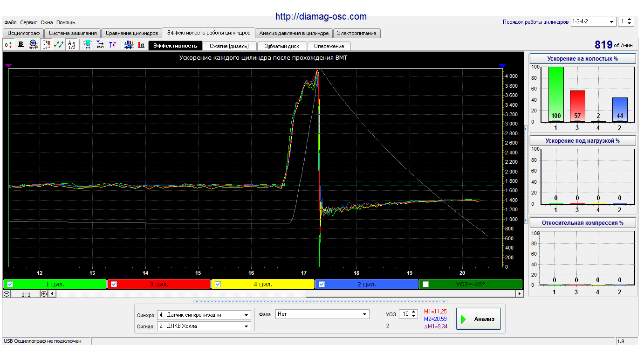Decrease the top-right stepper next to firing order

[x=630, y=24]
